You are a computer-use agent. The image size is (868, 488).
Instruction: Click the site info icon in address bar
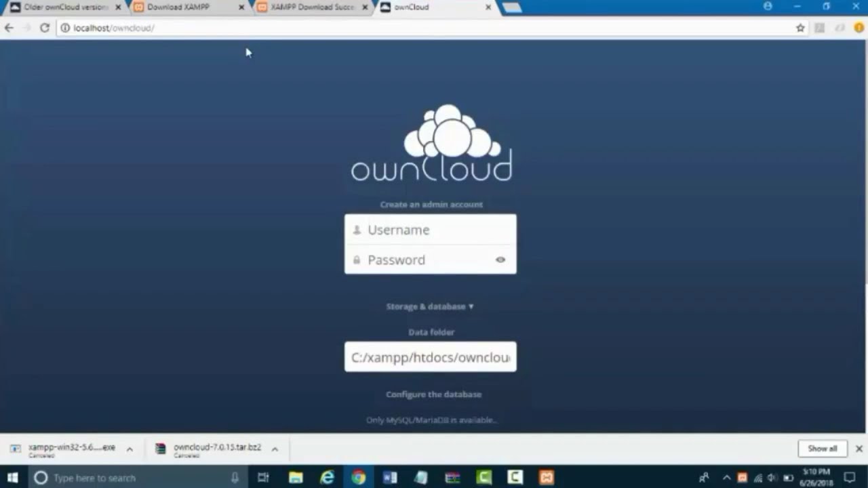tap(65, 28)
